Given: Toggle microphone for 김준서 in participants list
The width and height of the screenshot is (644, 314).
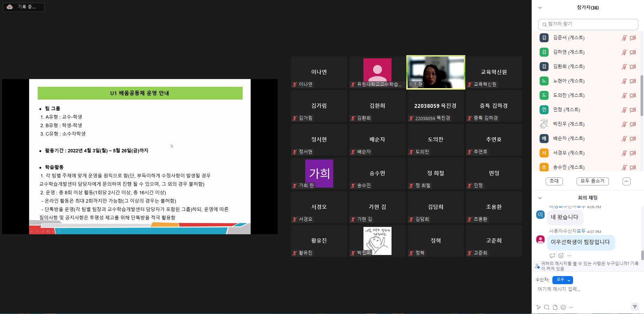Looking at the screenshot, I should pyautogui.click(x=624, y=38).
